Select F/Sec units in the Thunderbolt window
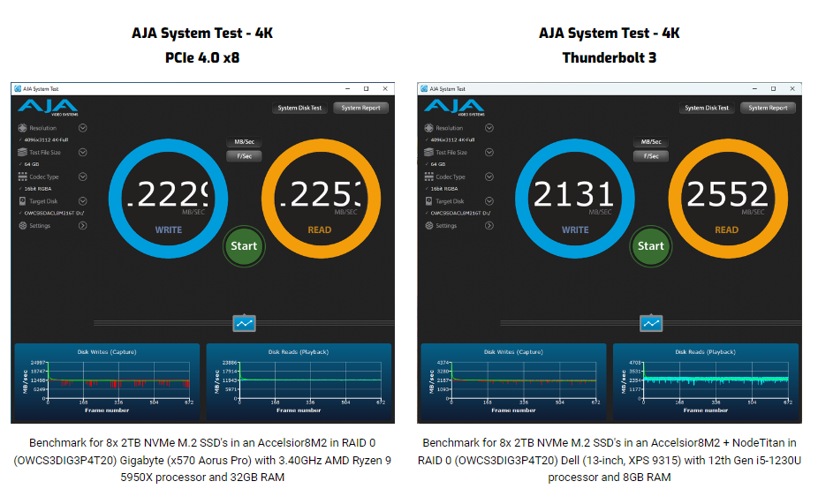818x504 pixels. pos(651,156)
